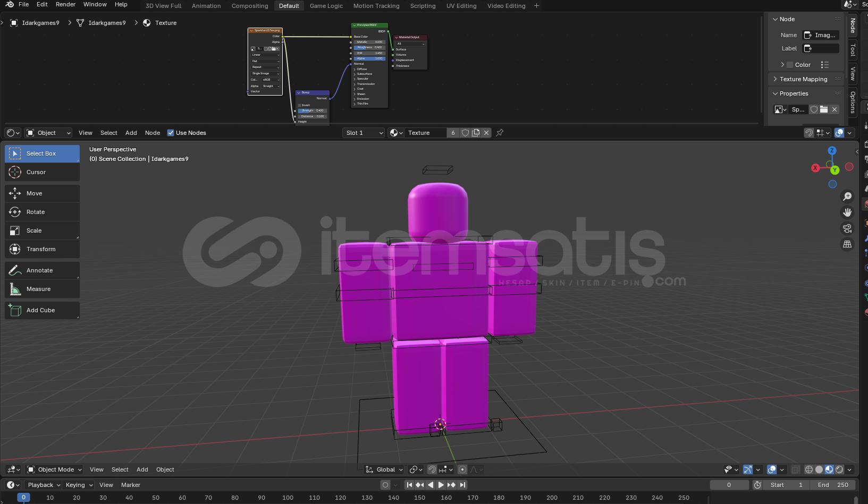Toggle the Use Nodes checkbox
This screenshot has width=868, height=504.
tap(171, 133)
